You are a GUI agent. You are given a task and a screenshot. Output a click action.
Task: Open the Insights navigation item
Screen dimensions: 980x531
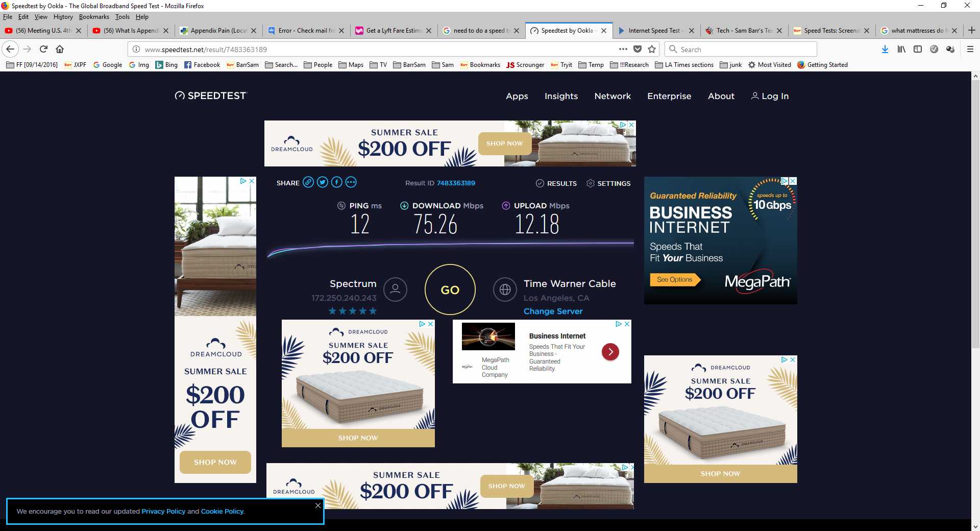[561, 96]
